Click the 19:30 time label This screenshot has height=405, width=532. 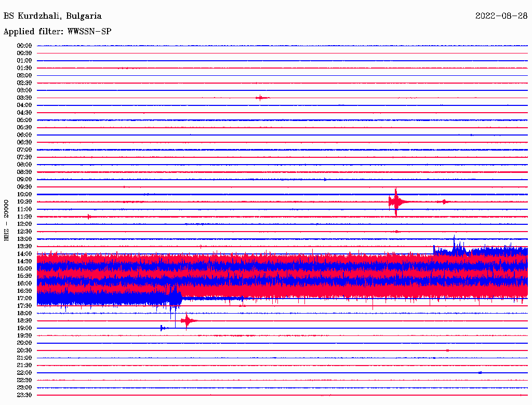[24, 335]
